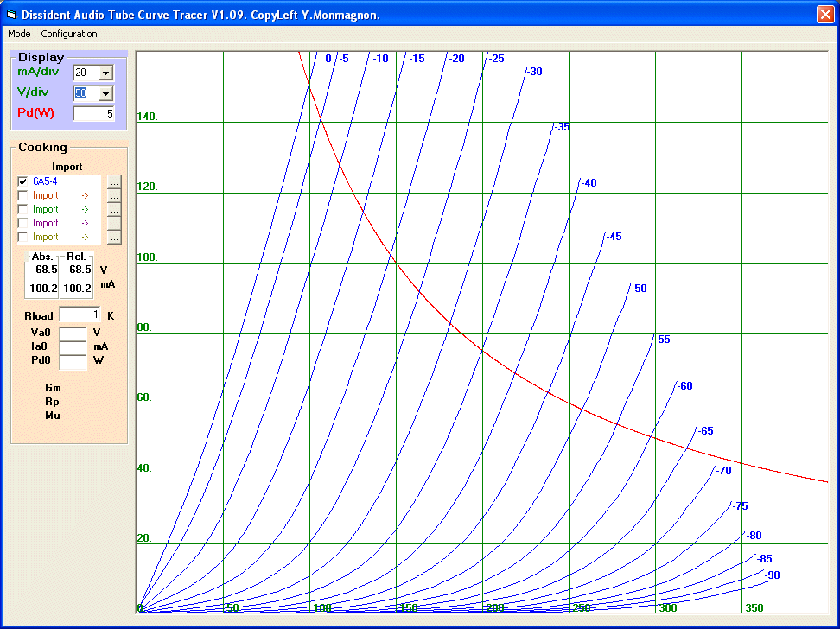Viewport: 840px width, 629px height.
Task: Click the -65 curve label
Action: [x=705, y=431]
